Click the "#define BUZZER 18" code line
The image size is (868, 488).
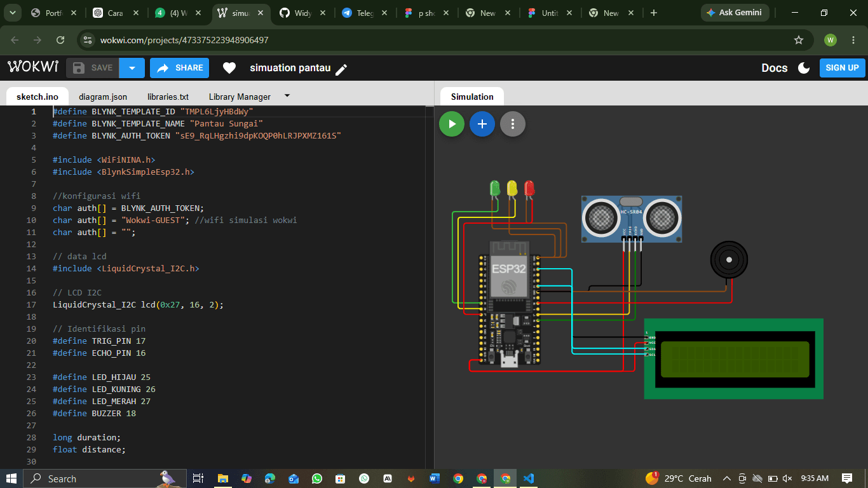[94, 413]
